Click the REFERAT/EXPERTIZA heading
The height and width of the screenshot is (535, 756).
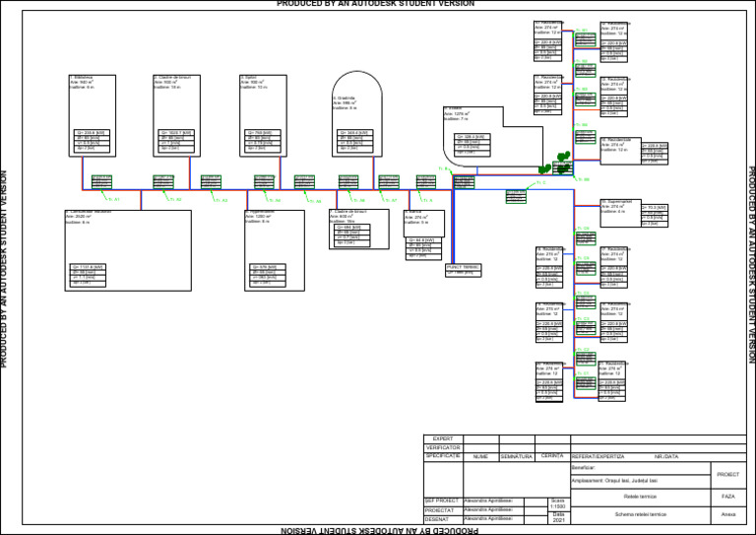[x=598, y=456]
